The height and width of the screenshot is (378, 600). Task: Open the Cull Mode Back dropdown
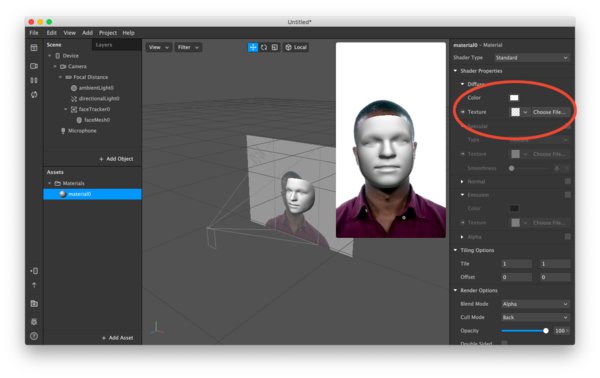pos(535,317)
